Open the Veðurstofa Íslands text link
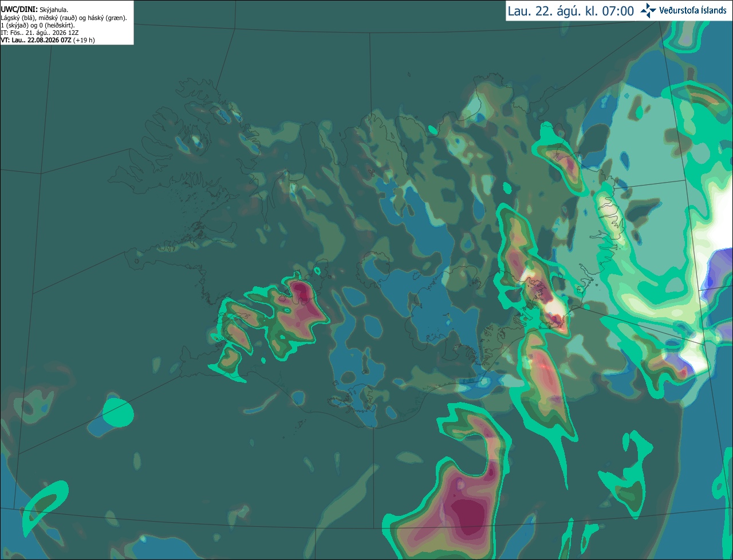733x560 pixels. (x=692, y=10)
